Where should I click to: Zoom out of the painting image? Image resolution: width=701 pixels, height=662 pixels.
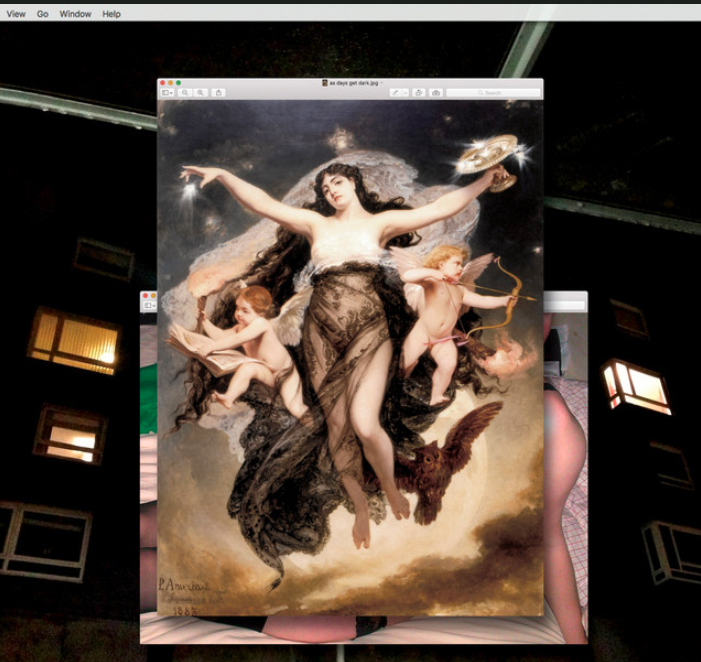(186, 93)
